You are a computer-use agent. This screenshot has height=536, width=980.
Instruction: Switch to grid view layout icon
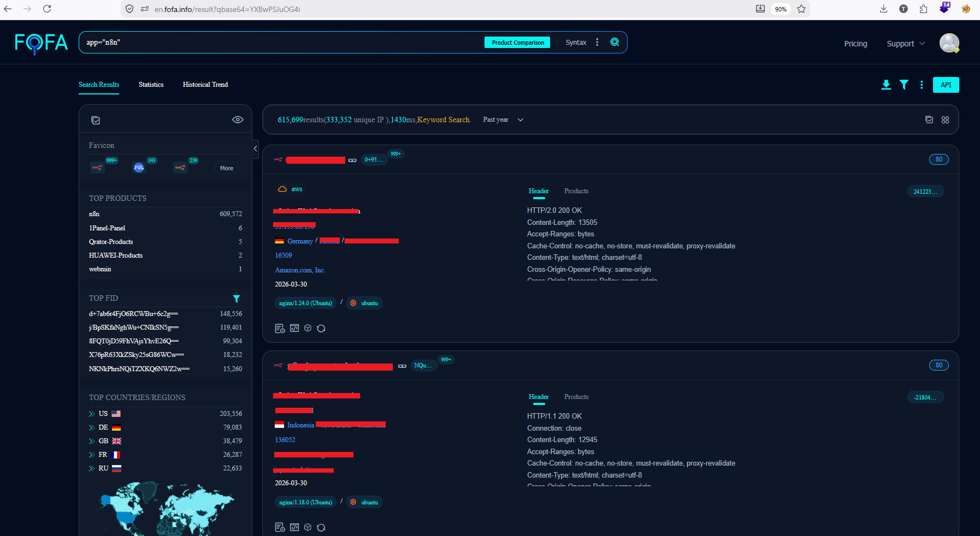pyautogui.click(x=945, y=120)
